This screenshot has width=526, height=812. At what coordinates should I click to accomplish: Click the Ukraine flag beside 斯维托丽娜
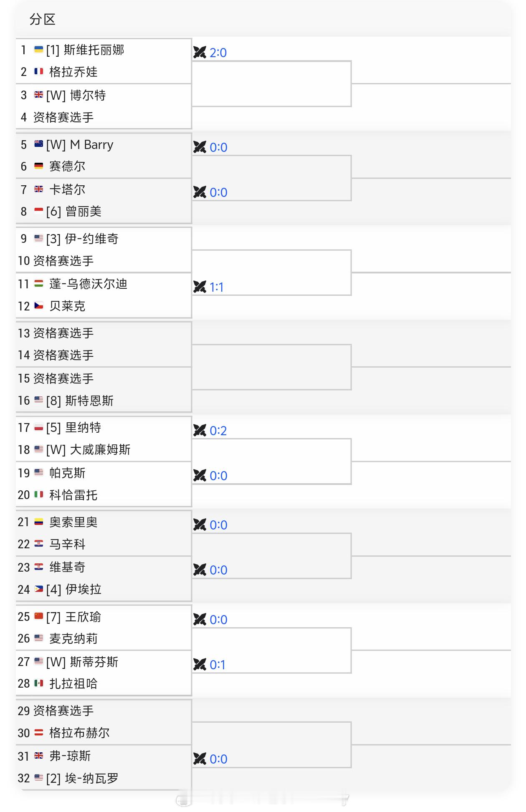pyautogui.click(x=39, y=49)
